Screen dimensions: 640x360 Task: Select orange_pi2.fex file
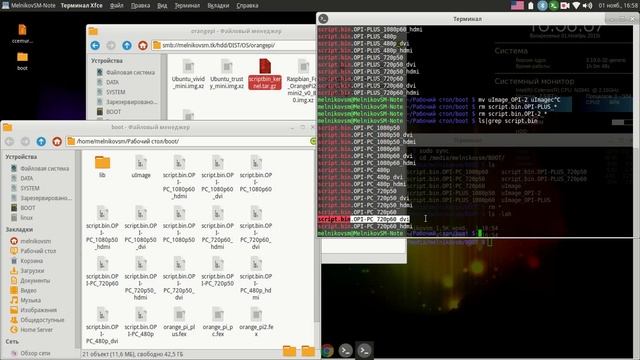point(256,322)
